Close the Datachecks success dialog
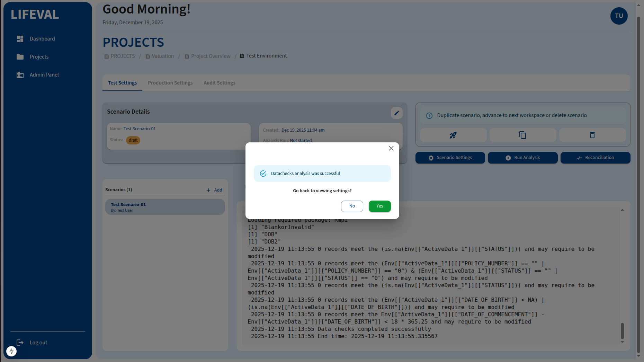The image size is (644, 362). click(x=391, y=148)
